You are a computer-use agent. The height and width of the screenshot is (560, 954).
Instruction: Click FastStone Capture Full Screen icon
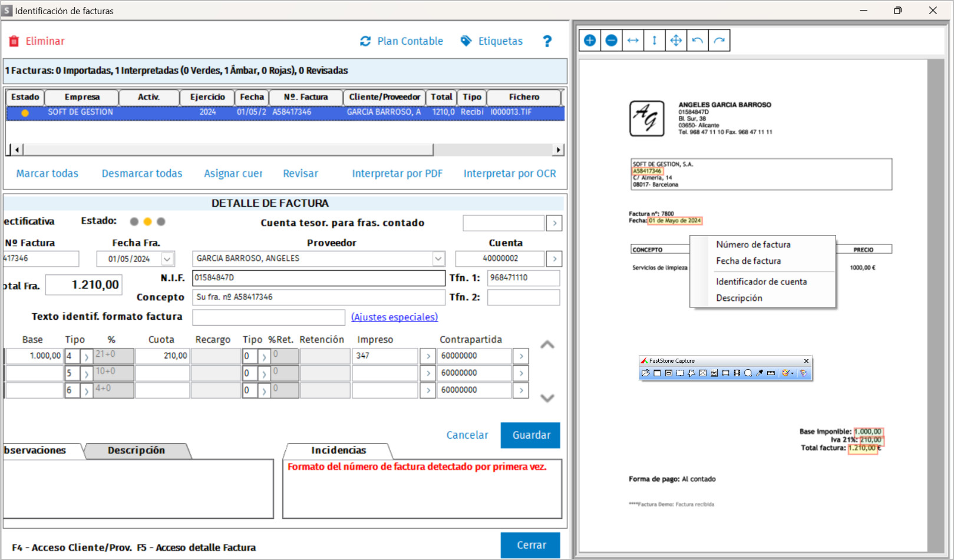(x=703, y=373)
